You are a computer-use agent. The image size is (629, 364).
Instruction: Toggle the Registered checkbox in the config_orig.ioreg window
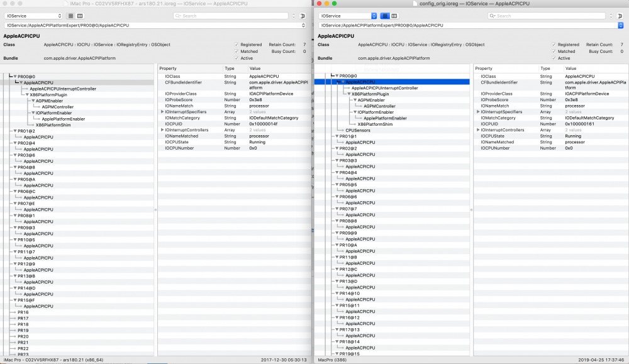click(554, 45)
